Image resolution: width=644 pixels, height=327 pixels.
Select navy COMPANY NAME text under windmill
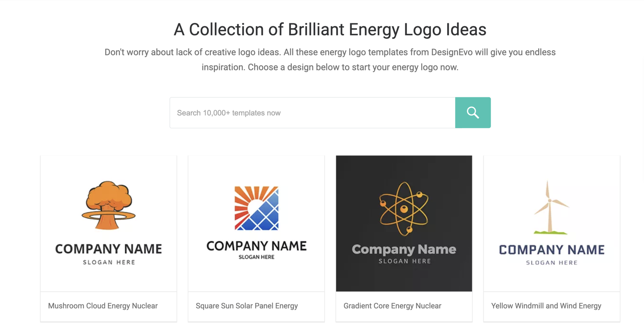click(x=552, y=250)
